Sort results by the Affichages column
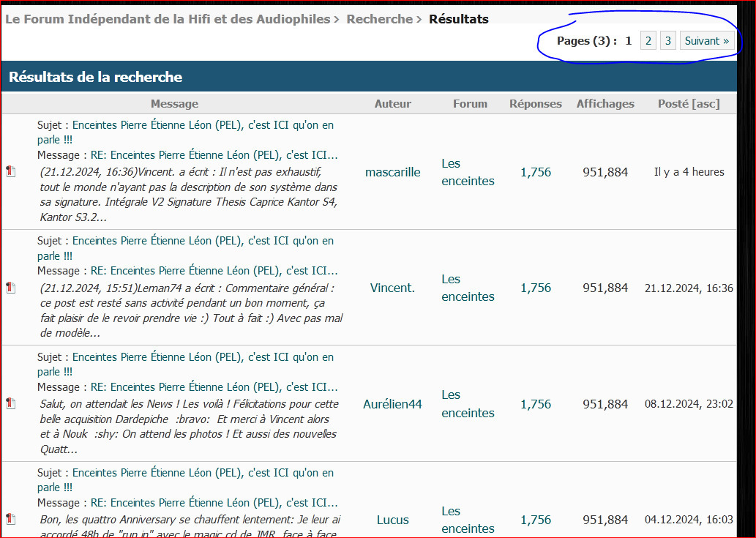This screenshot has width=756, height=538. (605, 104)
